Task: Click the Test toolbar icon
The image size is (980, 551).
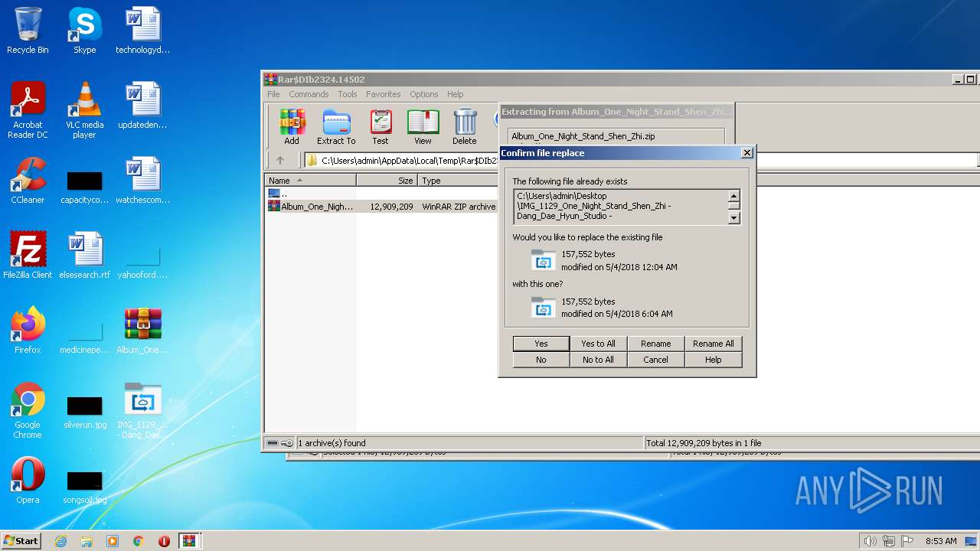Action: click(381, 126)
